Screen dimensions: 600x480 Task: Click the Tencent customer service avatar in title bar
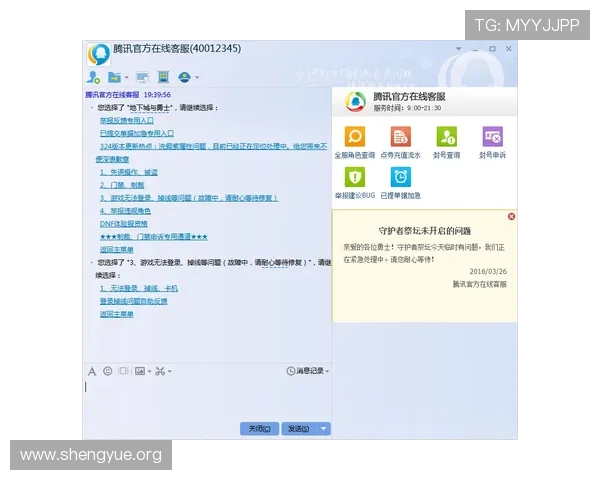pos(99,54)
